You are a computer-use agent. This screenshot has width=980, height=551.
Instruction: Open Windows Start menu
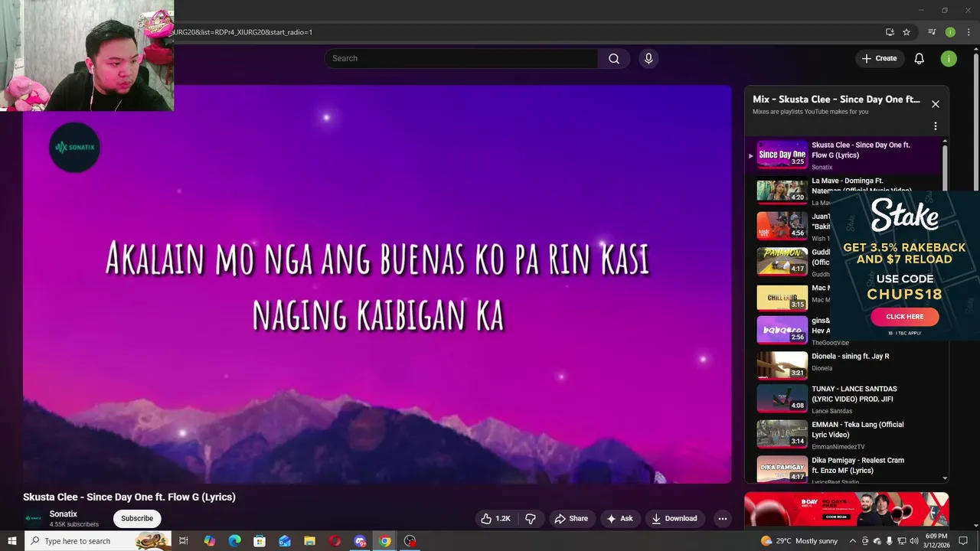pyautogui.click(x=12, y=541)
